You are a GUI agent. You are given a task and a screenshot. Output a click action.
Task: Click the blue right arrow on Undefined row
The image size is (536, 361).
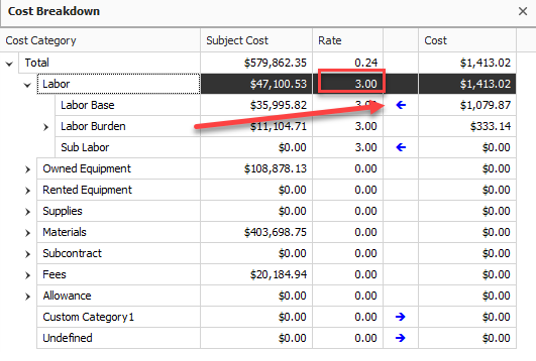coord(400,338)
